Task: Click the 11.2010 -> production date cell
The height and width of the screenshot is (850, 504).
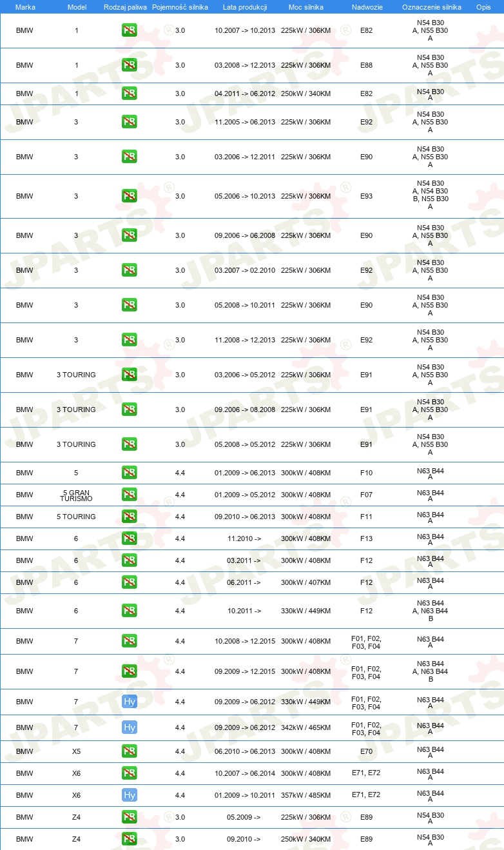Action: [244, 539]
